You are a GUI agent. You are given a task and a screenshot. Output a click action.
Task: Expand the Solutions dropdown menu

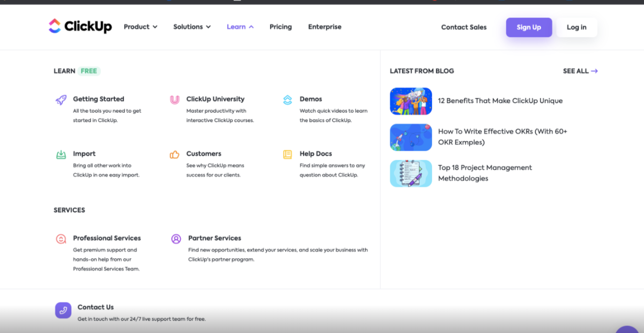tap(192, 27)
